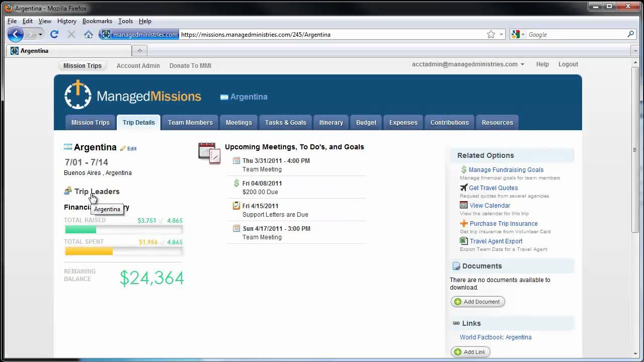Go to browser home page icon

click(x=89, y=34)
